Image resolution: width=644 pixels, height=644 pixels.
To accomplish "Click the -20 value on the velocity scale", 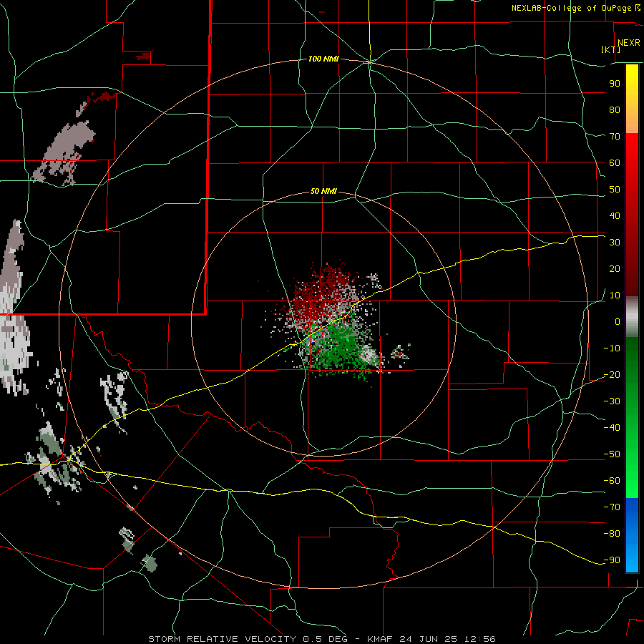I will (x=612, y=374).
